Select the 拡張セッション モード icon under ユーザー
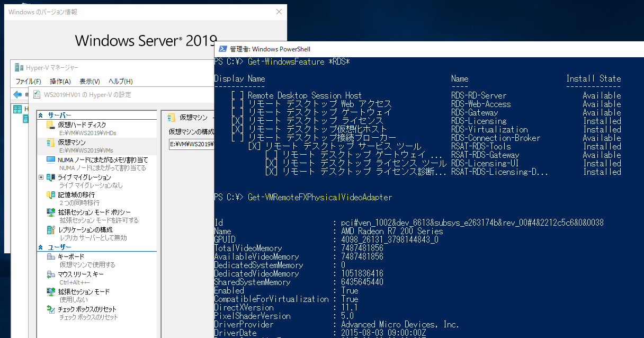Viewport: 644px width, 338px height. coord(51,292)
